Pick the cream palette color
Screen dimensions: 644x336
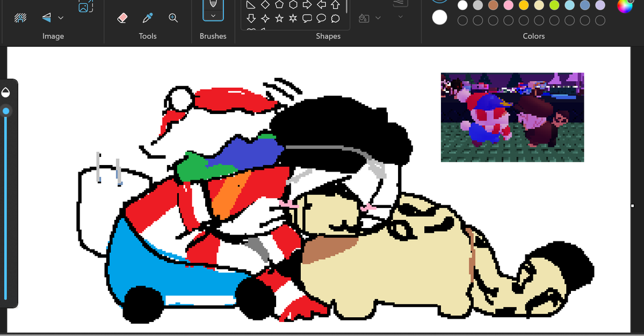[539, 5]
